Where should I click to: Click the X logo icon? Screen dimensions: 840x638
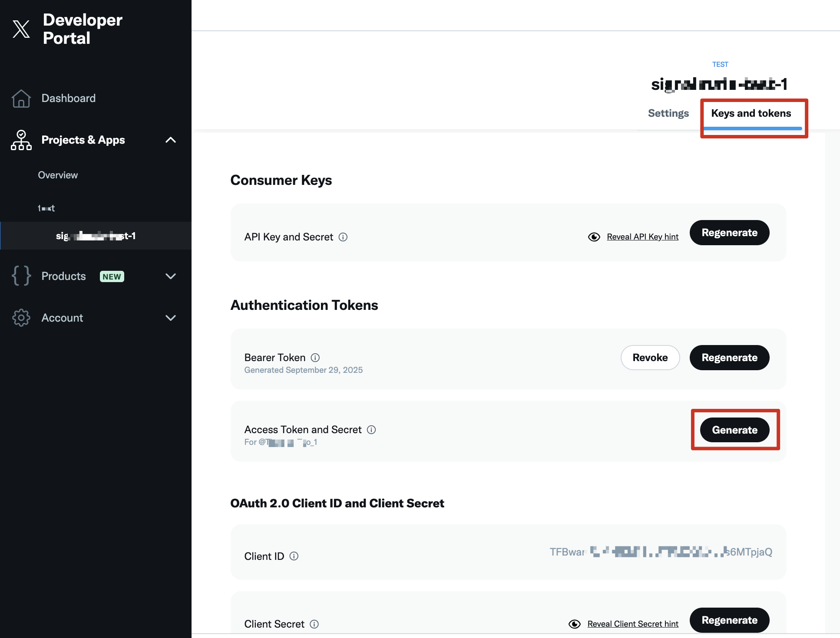click(21, 29)
